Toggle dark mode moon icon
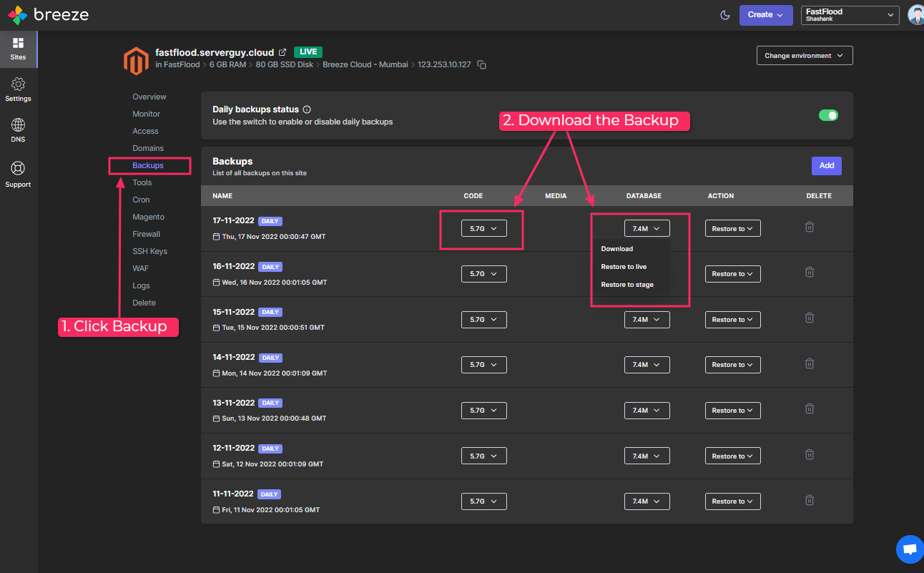The height and width of the screenshot is (573, 924). click(x=724, y=14)
